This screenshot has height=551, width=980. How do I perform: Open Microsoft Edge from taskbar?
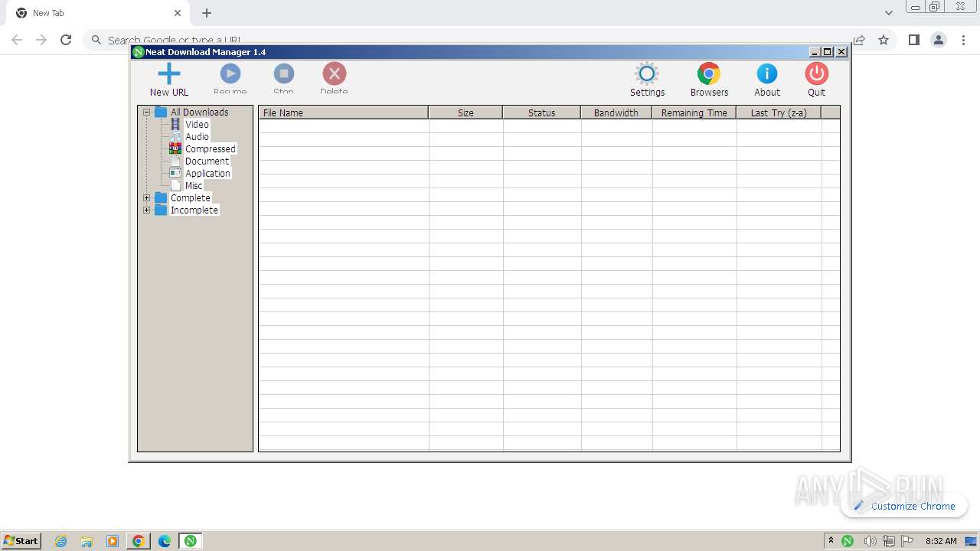point(164,541)
